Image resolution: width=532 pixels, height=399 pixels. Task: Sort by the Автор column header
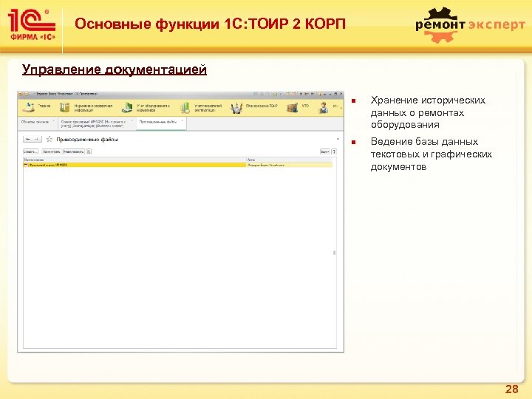pyautogui.click(x=289, y=160)
